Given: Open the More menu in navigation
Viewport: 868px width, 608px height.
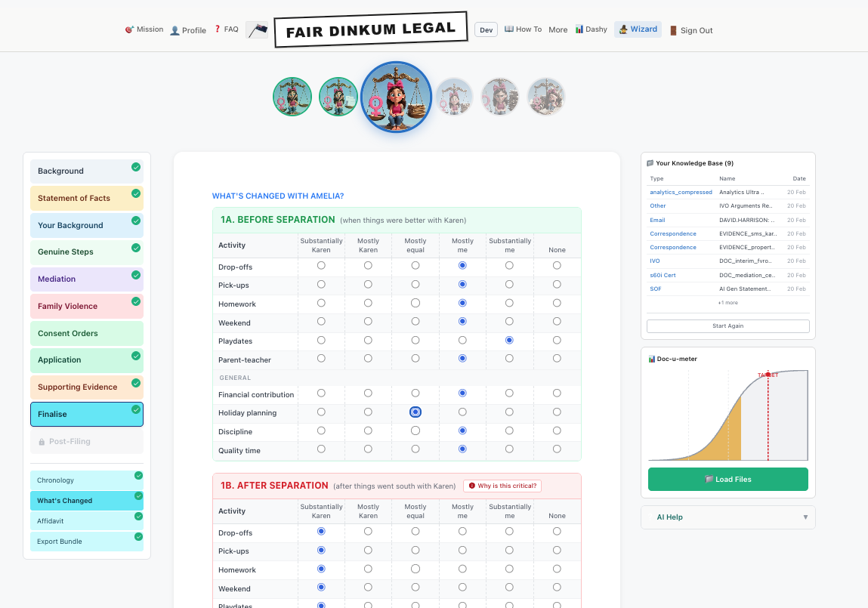Looking at the screenshot, I should click(558, 30).
